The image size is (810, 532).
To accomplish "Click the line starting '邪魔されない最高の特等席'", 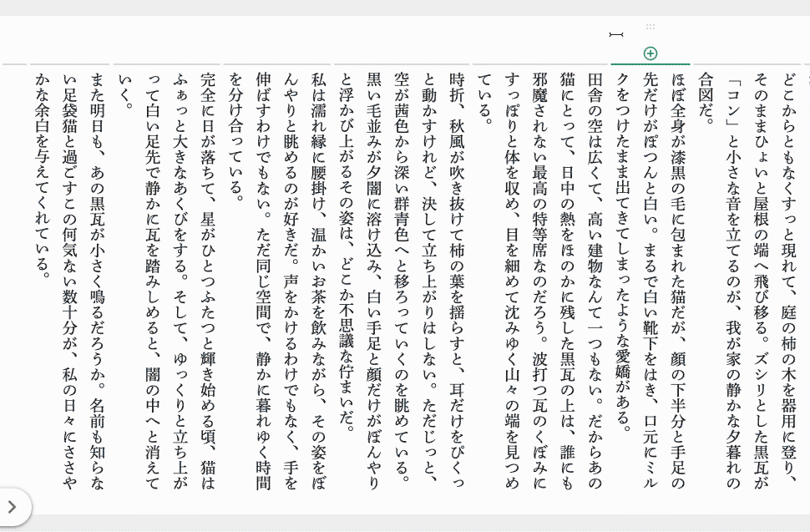I will (539, 281).
